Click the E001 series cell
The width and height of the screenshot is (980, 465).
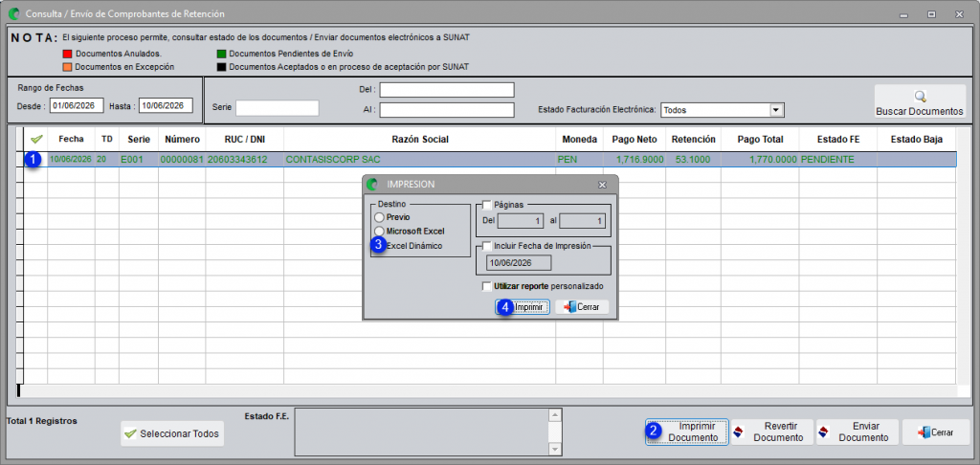[x=139, y=160]
